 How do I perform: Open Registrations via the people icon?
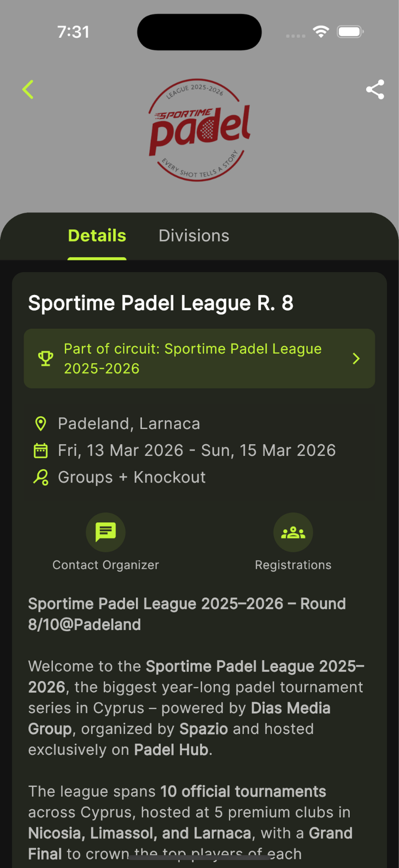coord(293,532)
